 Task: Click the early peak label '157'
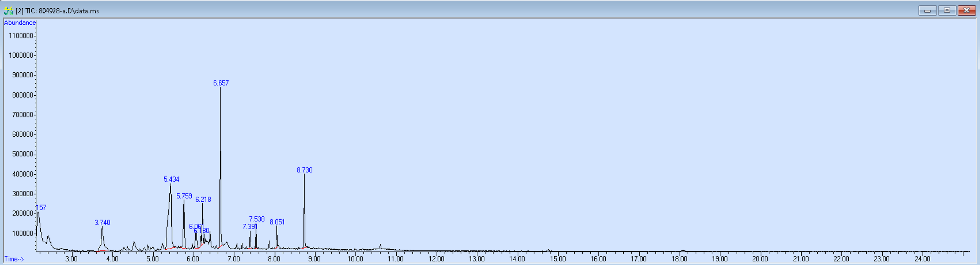click(x=41, y=208)
